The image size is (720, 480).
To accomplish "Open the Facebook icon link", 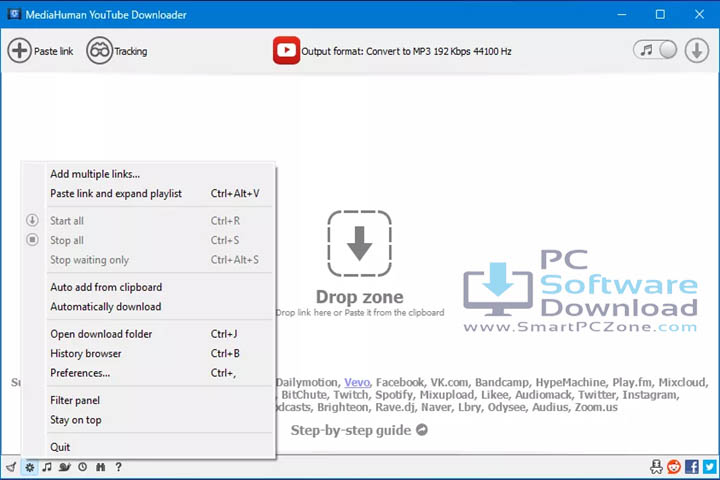I will pyautogui.click(x=692, y=467).
